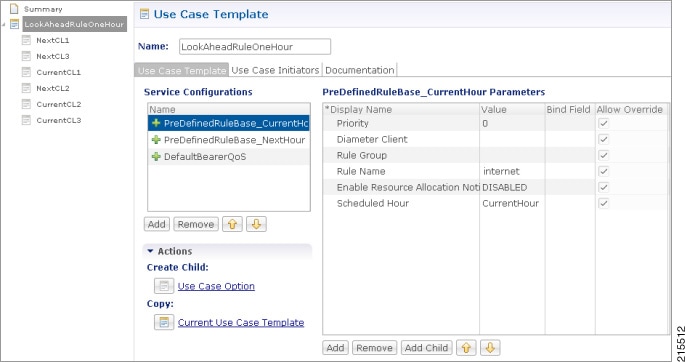Viewport: 685px width, 362px height.
Task: Click the Use Case Option create-child icon
Action: (x=164, y=286)
